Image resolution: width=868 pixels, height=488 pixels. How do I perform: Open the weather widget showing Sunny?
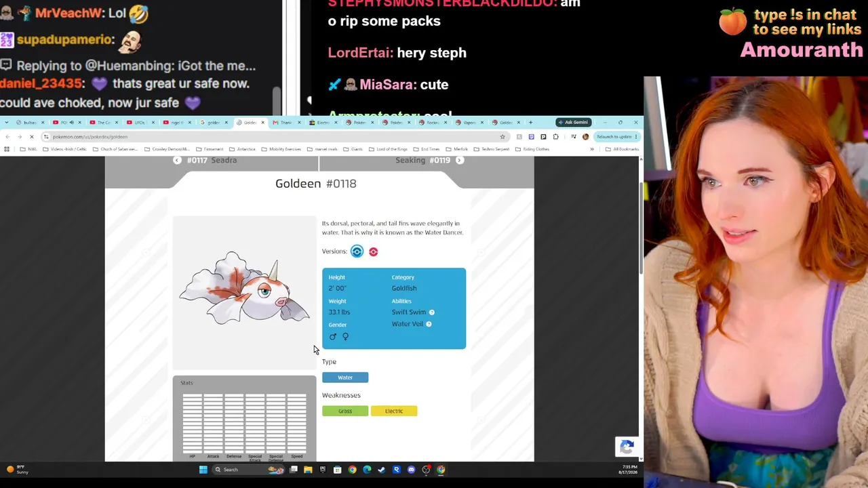[x=17, y=469]
